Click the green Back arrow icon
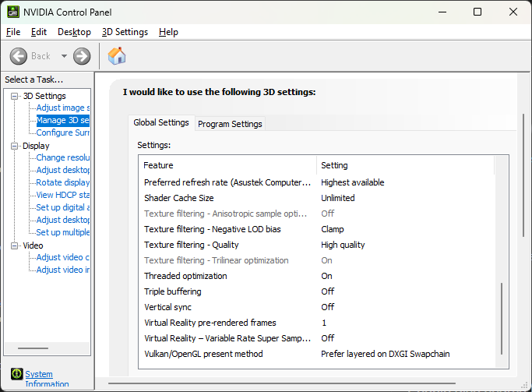This screenshot has width=532, height=392. tap(19, 56)
